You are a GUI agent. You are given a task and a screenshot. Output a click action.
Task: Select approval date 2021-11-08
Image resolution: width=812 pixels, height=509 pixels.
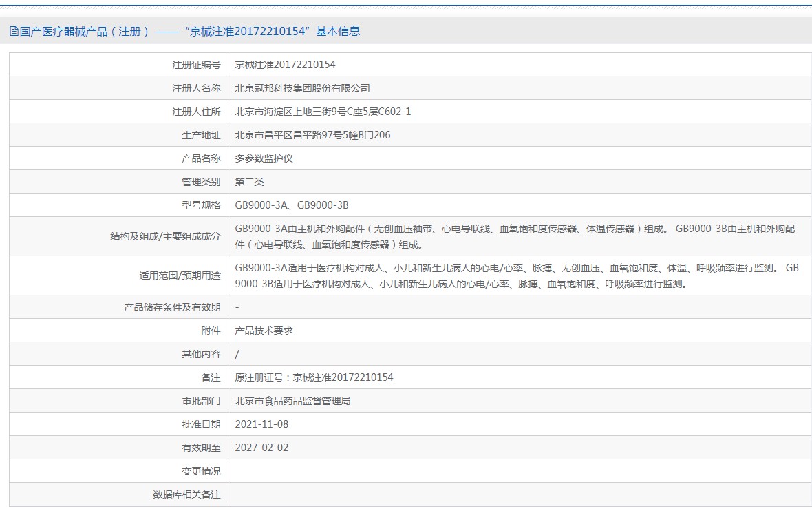coord(261,424)
